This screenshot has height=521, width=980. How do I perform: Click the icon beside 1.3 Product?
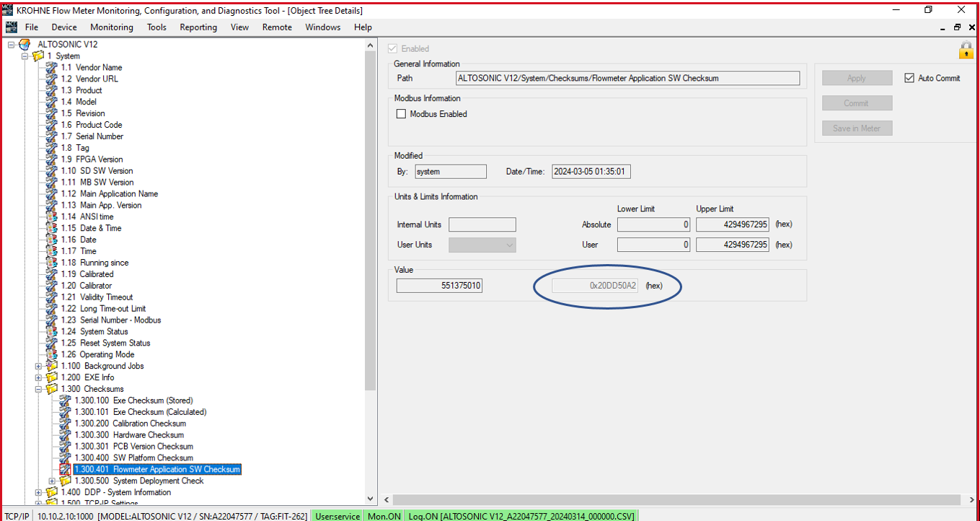(x=52, y=90)
